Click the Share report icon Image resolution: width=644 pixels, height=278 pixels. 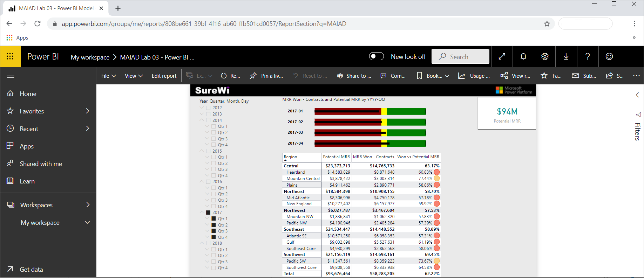(609, 76)
